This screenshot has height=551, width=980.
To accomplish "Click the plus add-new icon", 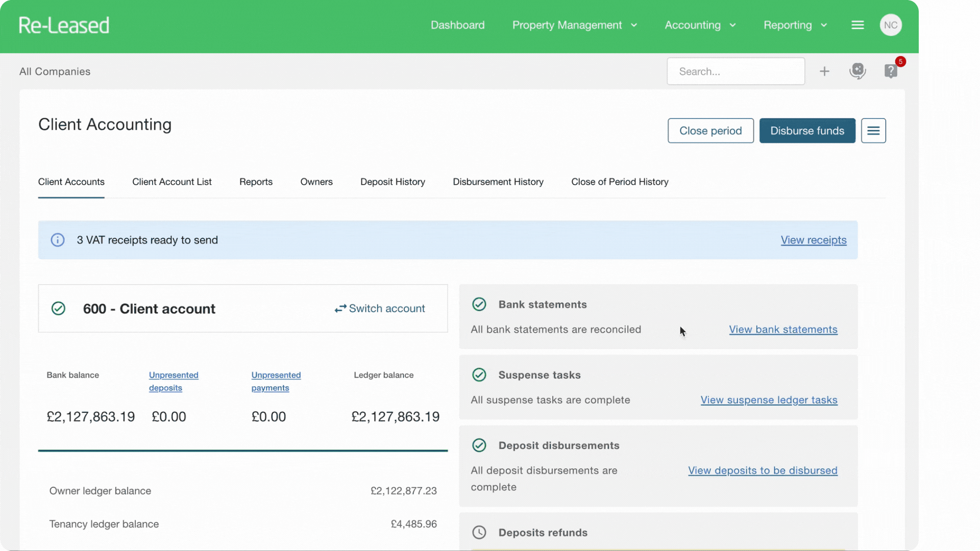I will click(824, 71).
